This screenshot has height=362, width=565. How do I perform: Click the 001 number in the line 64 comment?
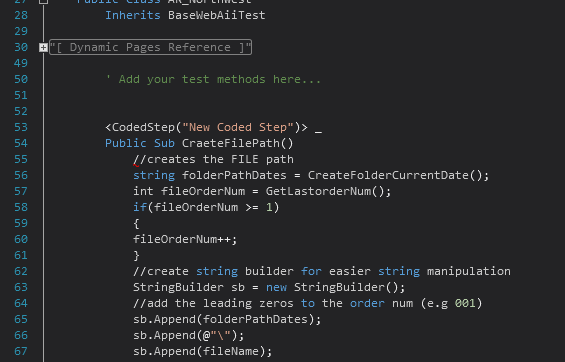point(465,303)
